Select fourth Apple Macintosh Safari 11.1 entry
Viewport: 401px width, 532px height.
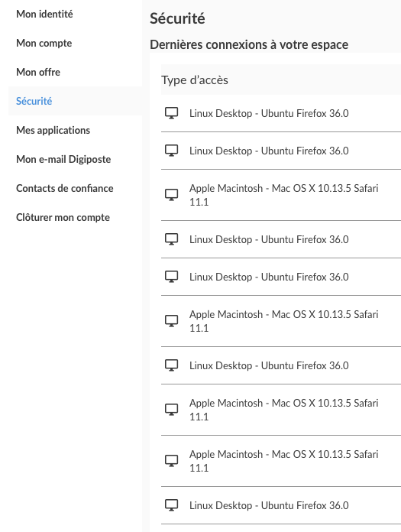point(281,461)
